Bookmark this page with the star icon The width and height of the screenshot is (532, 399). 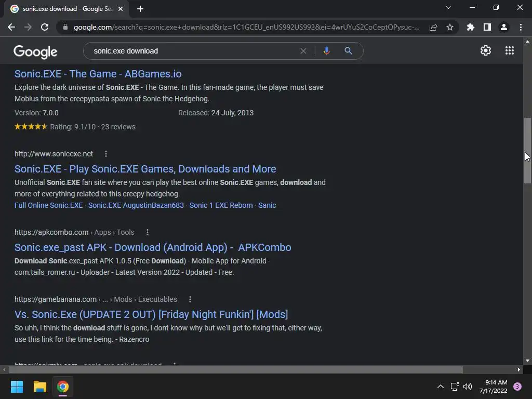450,27
